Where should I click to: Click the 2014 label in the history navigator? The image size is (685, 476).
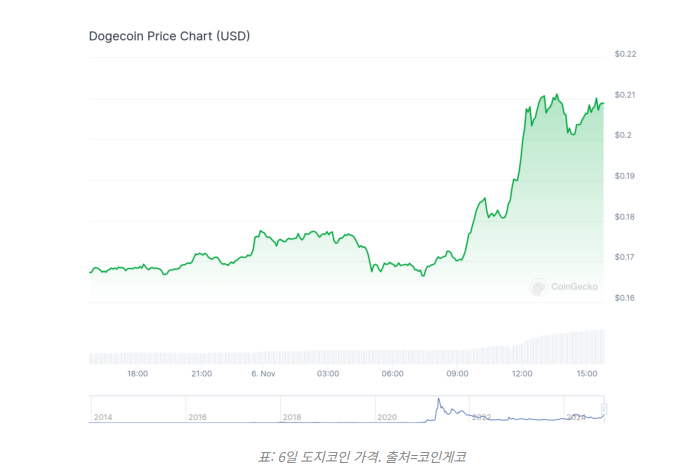(x=103, y=416)
